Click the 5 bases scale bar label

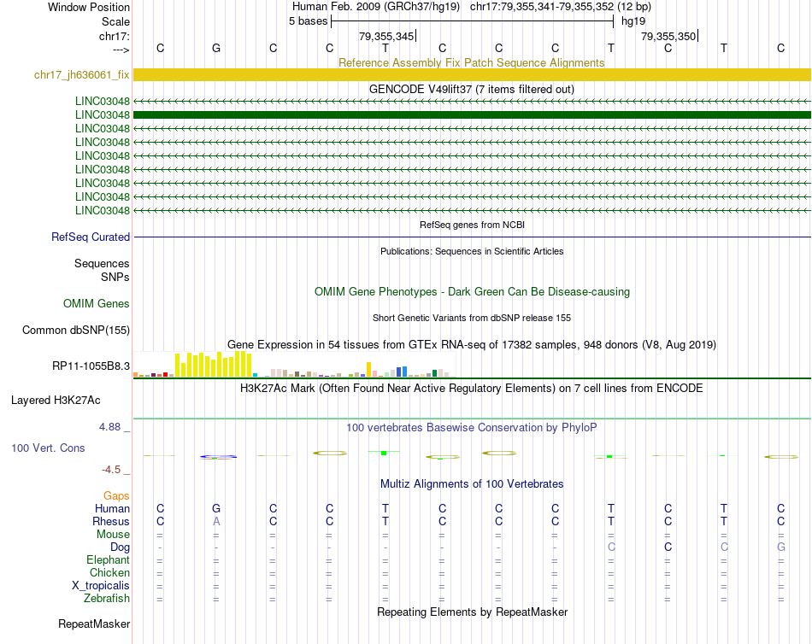point(308,21)
